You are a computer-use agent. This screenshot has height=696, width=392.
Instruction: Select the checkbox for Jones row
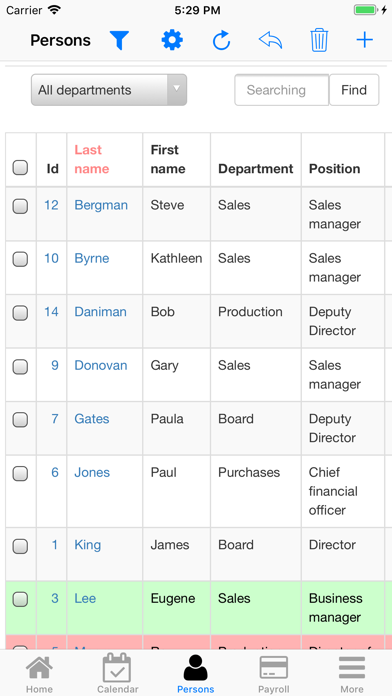click(x=20, y=474)
